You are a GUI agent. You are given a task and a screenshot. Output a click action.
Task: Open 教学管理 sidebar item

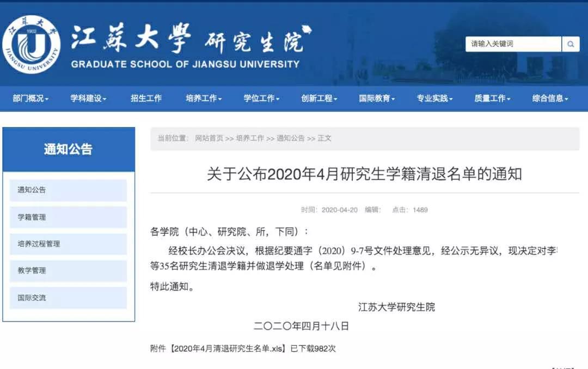tap(68, 271)
